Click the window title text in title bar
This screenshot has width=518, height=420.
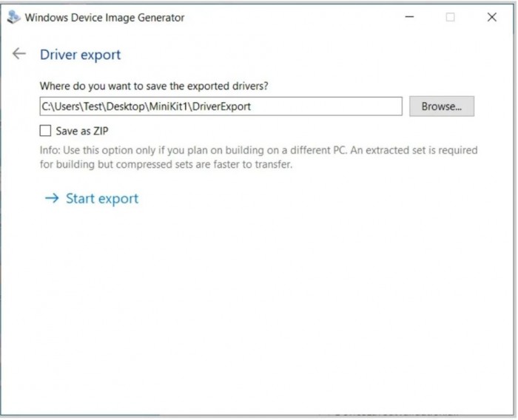click(x=104, y=17)
